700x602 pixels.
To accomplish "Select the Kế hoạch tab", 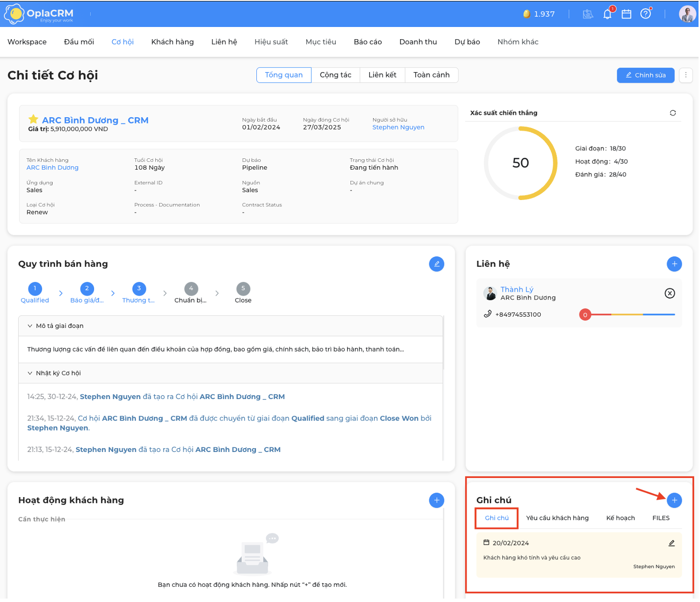I will click(x=621, y=518).
